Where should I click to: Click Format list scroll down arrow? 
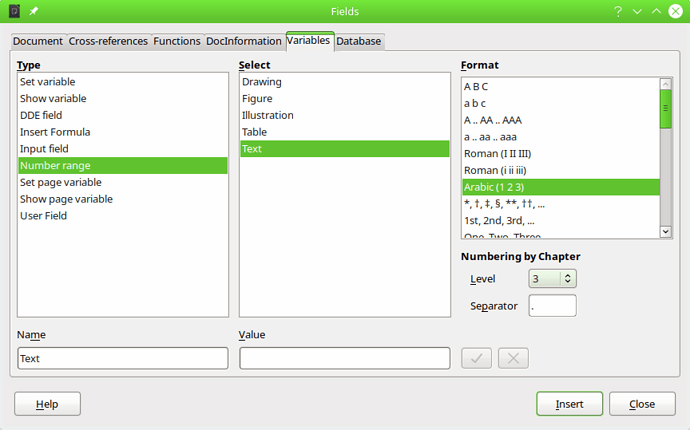666,232
